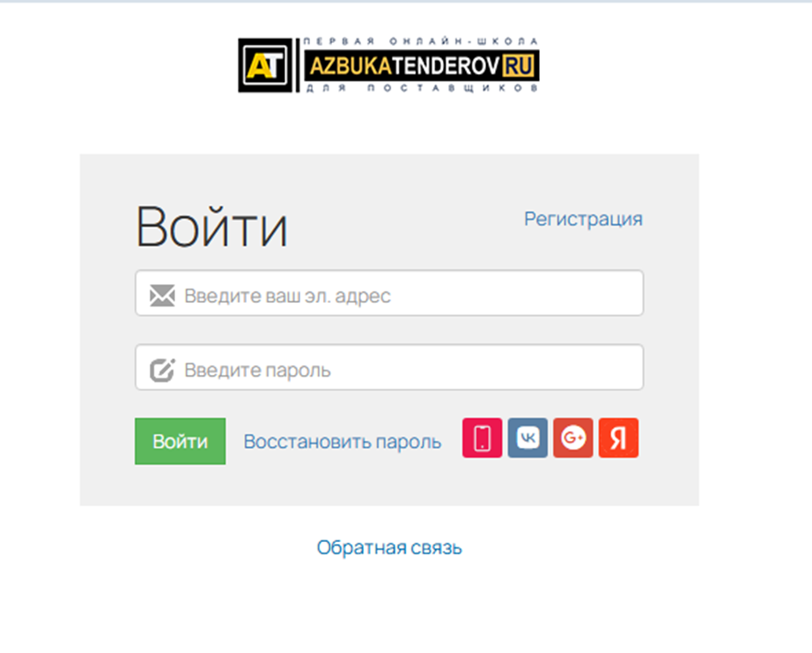Log in via the pink phone icon
Screen dimensions: 812x653
click(482, 437)
